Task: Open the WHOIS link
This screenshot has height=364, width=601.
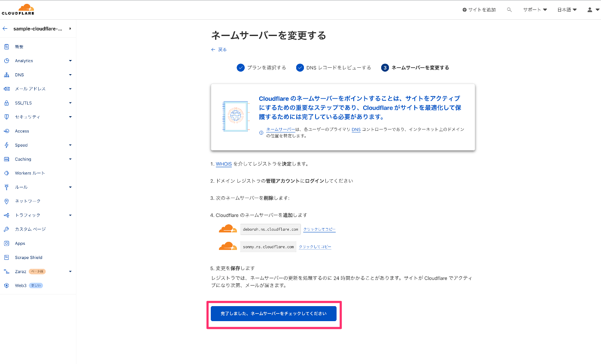Action: click(x=224, y=163)
